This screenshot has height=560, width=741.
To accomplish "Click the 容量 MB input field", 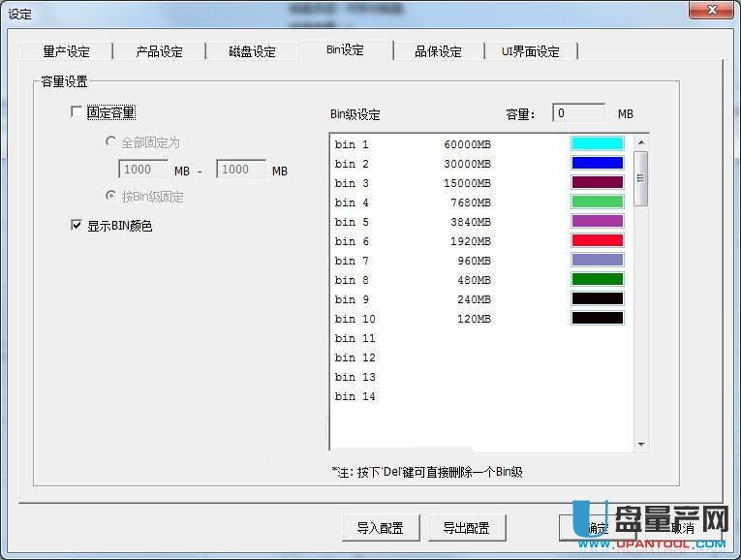I will pyautogui.click(x=578, y=113).
